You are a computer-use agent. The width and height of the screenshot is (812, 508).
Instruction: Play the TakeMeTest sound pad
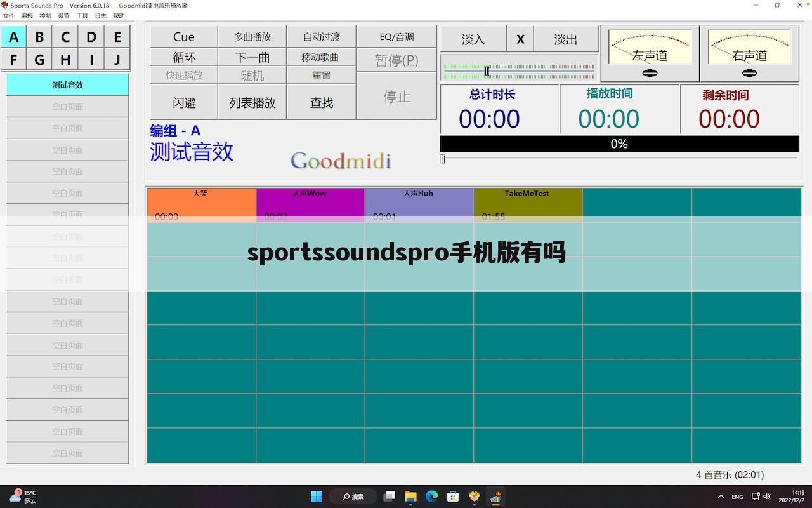[x=527, y=203]
